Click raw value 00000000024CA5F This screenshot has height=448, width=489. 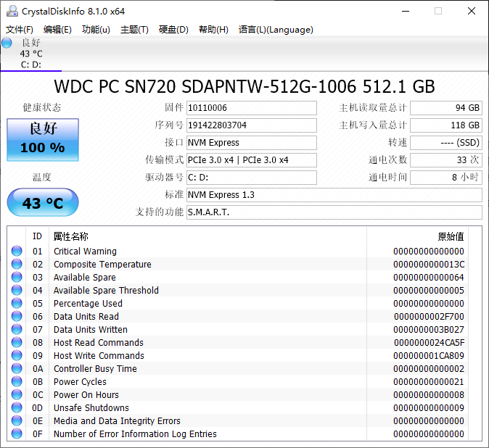[429, 342]
